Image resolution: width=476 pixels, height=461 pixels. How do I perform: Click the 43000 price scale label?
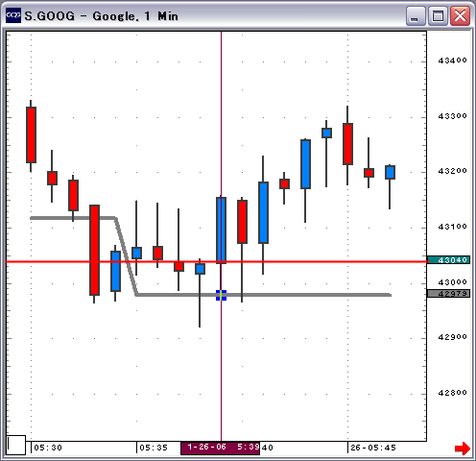click(x=452, y=282)
